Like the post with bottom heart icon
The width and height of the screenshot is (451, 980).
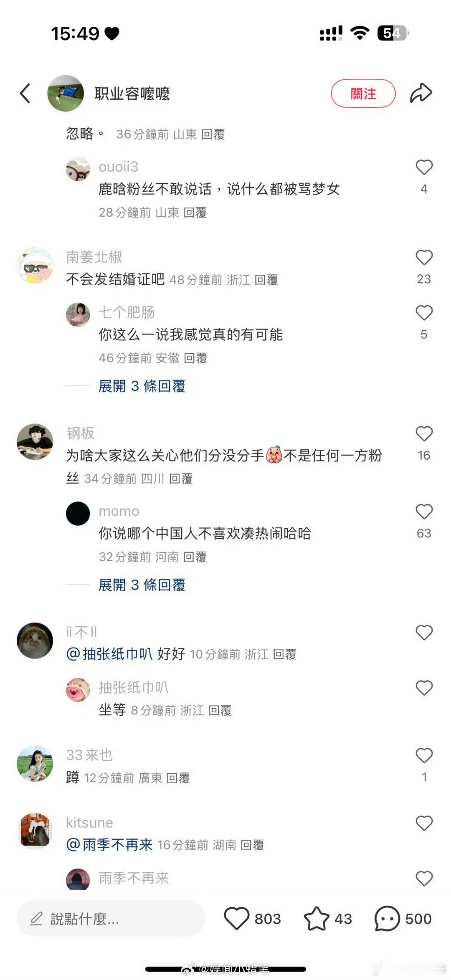pyautogui.click(x=237, y=918)
